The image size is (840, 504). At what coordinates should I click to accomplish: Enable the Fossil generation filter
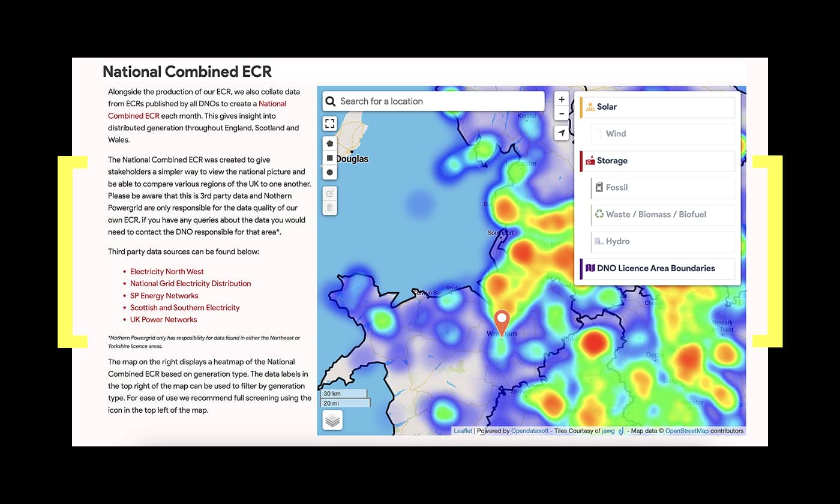coord(662,188)
